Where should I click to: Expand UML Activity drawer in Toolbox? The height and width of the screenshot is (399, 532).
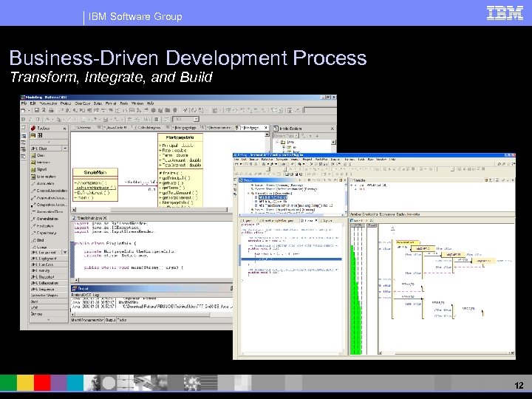click(x=49, y=270)
